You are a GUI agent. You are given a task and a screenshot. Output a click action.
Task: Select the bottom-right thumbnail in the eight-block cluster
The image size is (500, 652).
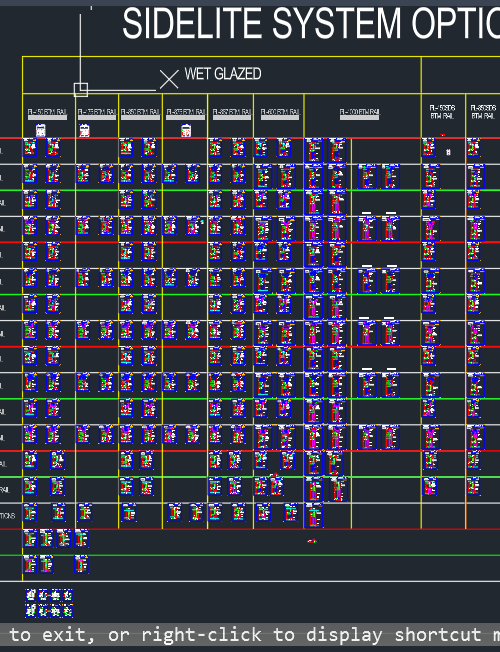pos(67,610)
